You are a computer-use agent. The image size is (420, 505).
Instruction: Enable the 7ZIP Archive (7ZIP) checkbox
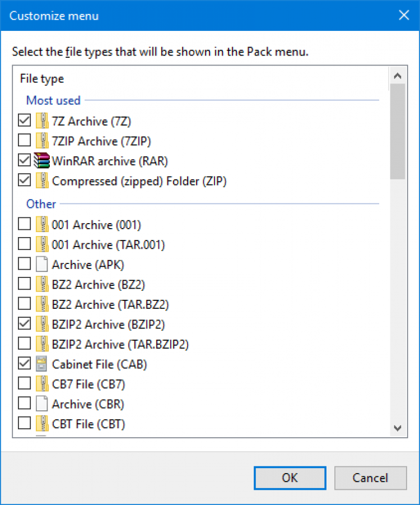pyautogui.click(x=25, y=141)
